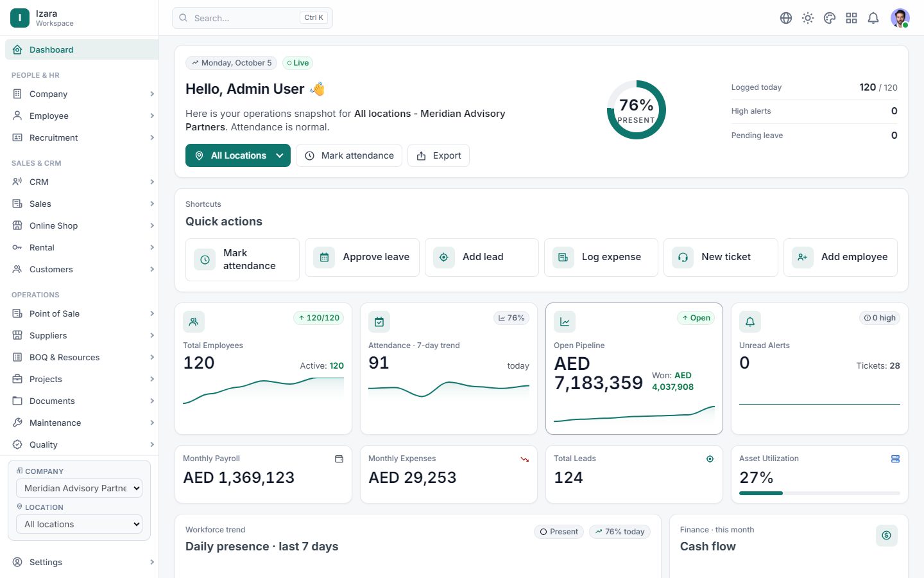The image size is (924, 578).
Task: Toggle the Present legend pill
Action: 559,532
